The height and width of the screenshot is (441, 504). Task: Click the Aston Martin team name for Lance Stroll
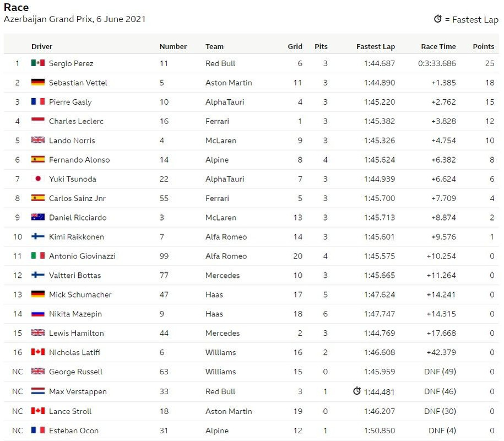229,411
